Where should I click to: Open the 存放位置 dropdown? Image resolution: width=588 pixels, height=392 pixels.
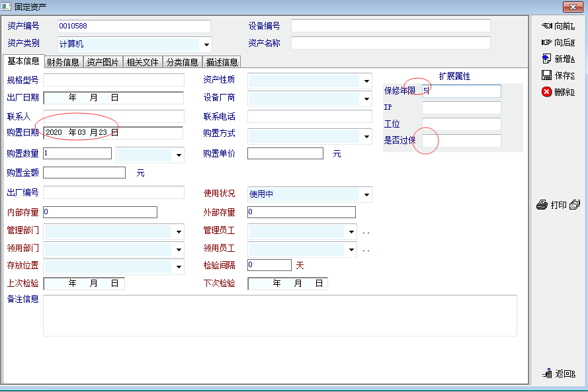pyautogui.click(x=179, y=267)
